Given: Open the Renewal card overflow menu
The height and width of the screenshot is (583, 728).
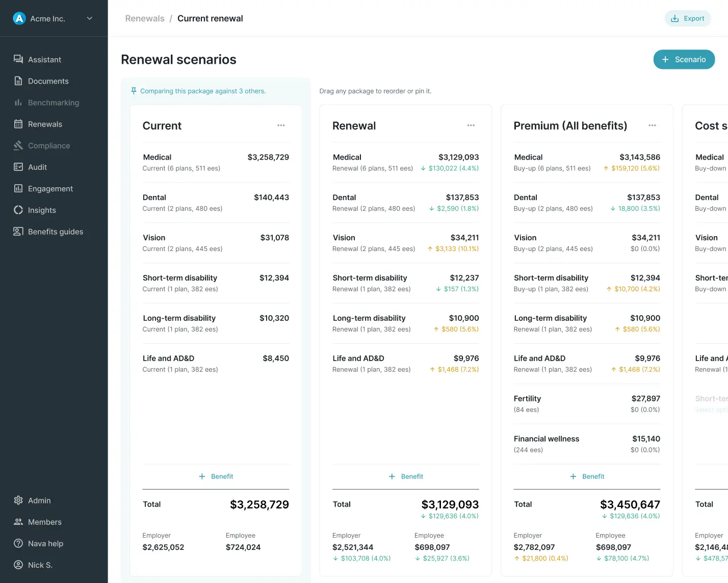Looking at the screenshot, I should (471, 125).
